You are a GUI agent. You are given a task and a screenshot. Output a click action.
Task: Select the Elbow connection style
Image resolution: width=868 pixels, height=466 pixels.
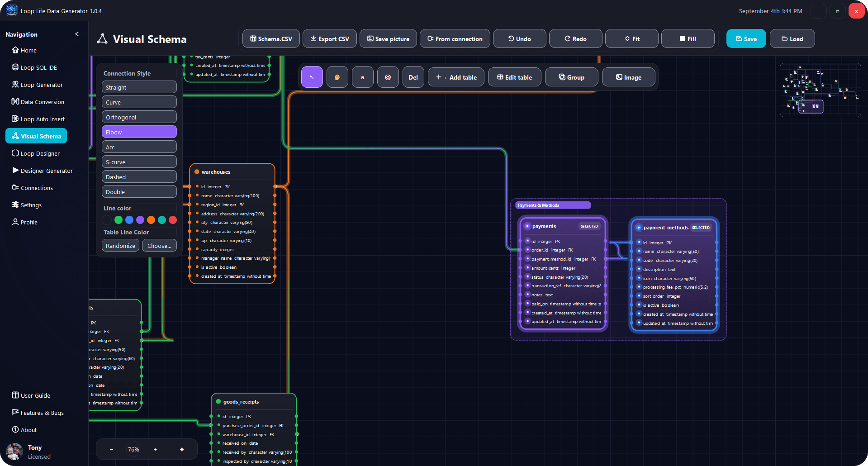tap(139, 132)
